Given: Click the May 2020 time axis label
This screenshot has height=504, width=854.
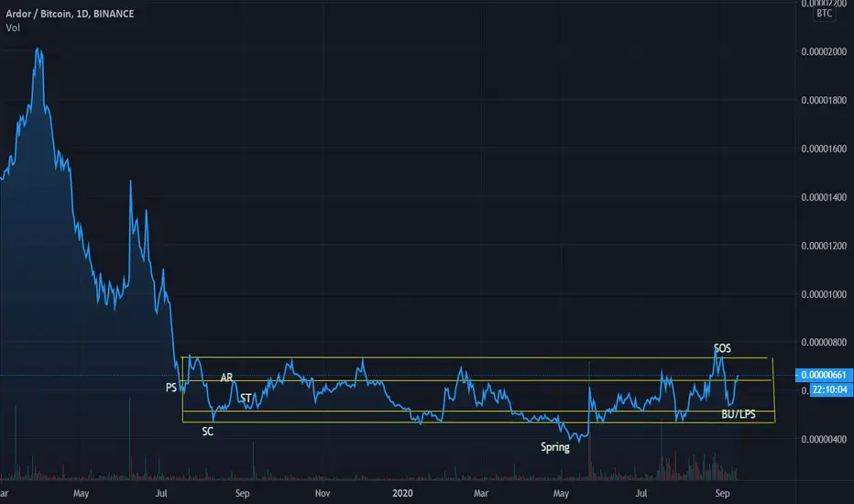Looking at the screenshot, I should tap(561, 494).
